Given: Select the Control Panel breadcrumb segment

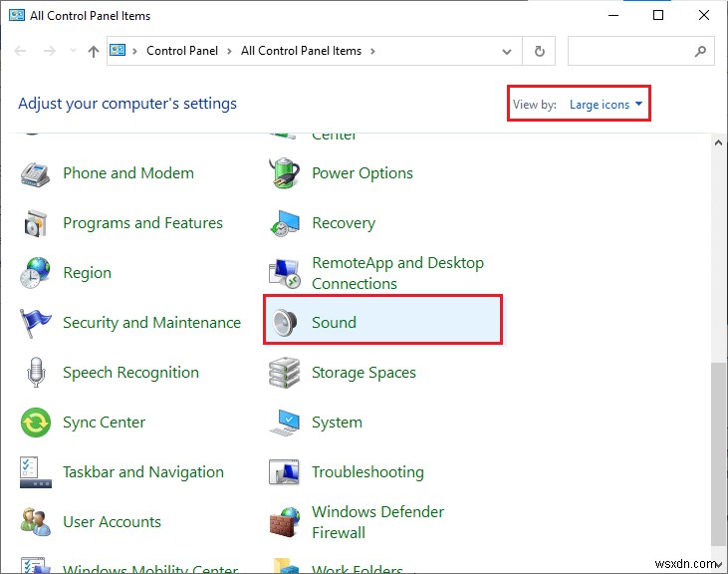Looking at the screenshot, I should point(181,51).
